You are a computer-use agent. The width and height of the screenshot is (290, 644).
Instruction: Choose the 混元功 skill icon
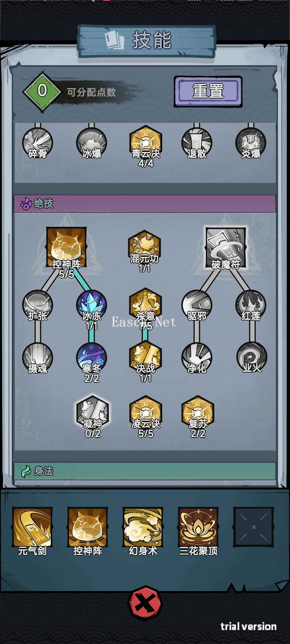click(144, 251)
